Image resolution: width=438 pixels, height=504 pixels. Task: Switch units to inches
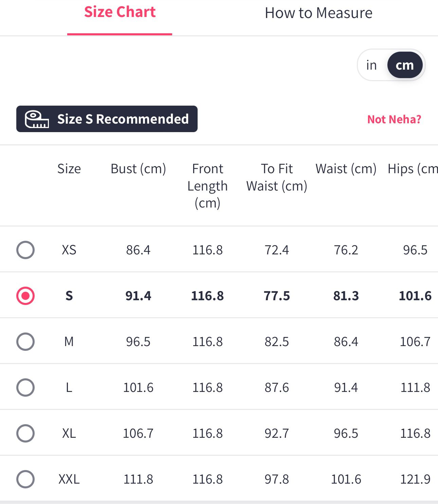(371, 65)
